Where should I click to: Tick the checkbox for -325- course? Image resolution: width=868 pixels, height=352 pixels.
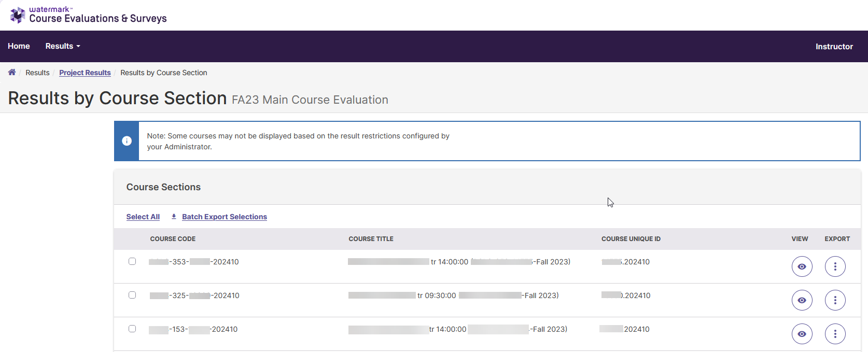click(132, 295)
